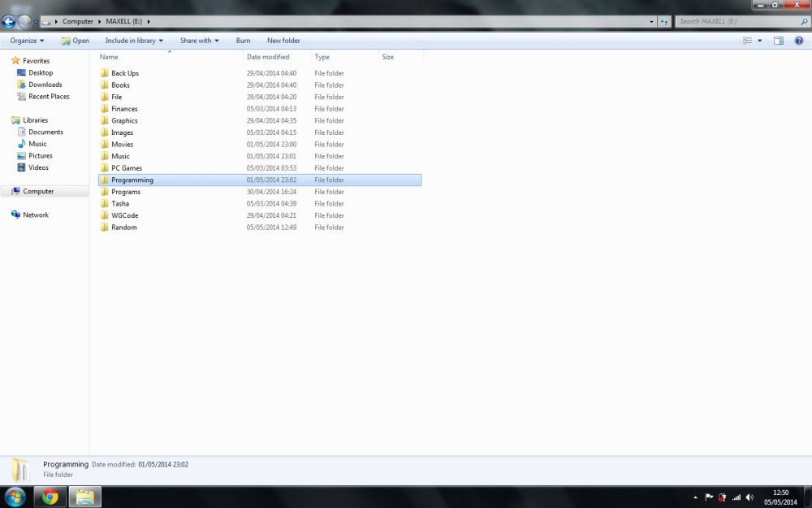Click the Burn toolbar button
The image size is (812, 508).
[243, 41]
